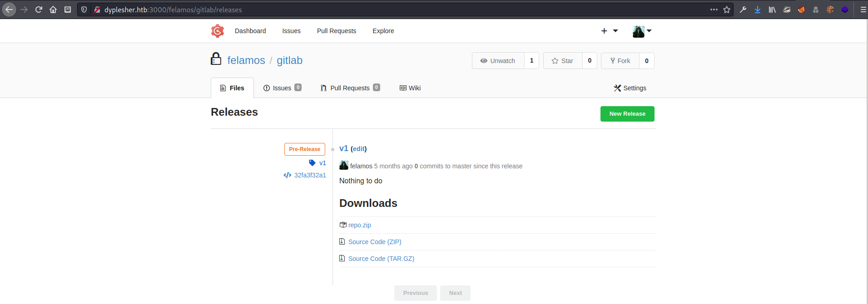Fork the gitlab repository
868x304 pixels.
coord(620,61)
